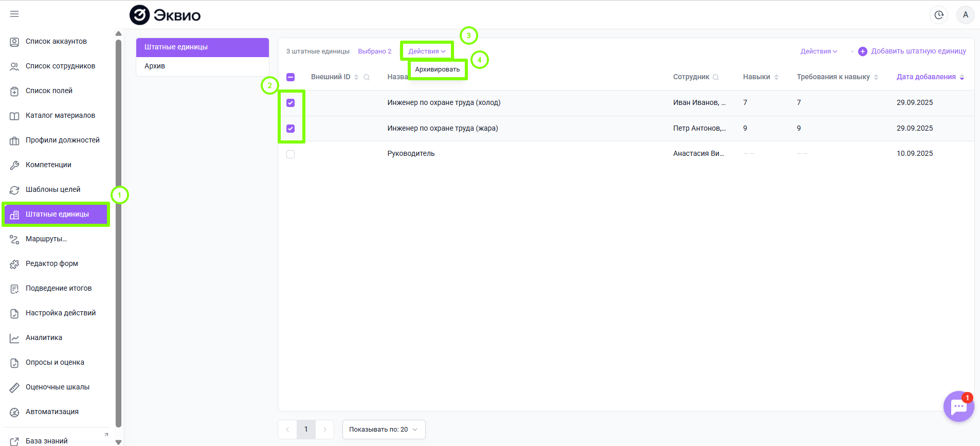Go to the next page arrow
The height and width of the screenshot is (446, 980).
pyautogui.click(x=324, y=430)
